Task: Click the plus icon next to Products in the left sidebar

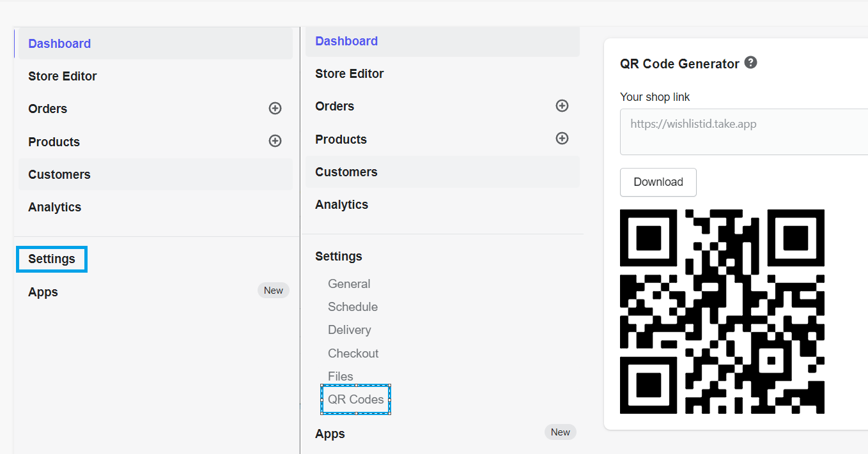Action: pos(275,141)
